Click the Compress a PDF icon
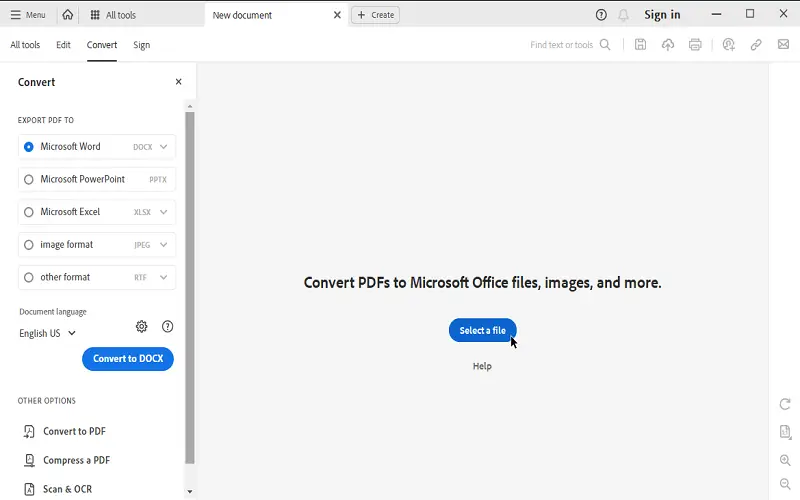Screen dimensions: 800x500 (x=30, y=460)
